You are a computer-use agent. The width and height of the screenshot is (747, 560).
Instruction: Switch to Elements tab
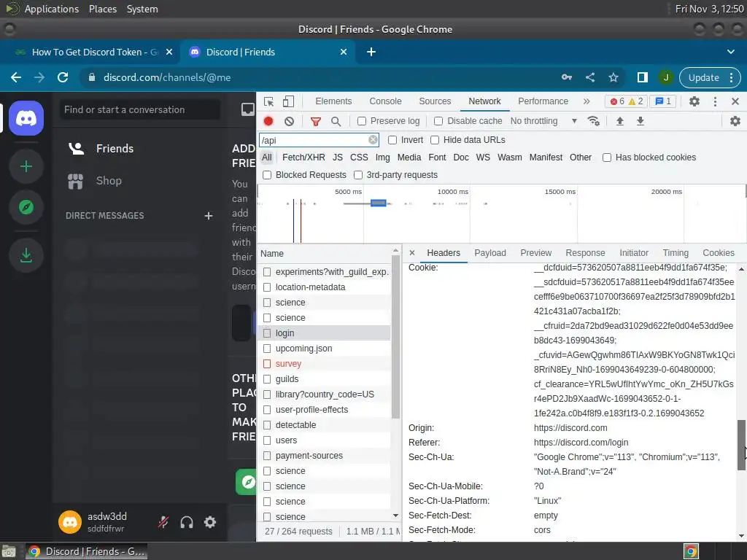click(x=333, y=101)
